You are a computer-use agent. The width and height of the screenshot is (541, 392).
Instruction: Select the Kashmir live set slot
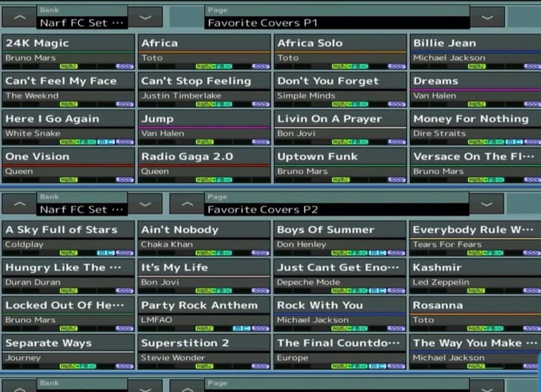coord(475,277)
